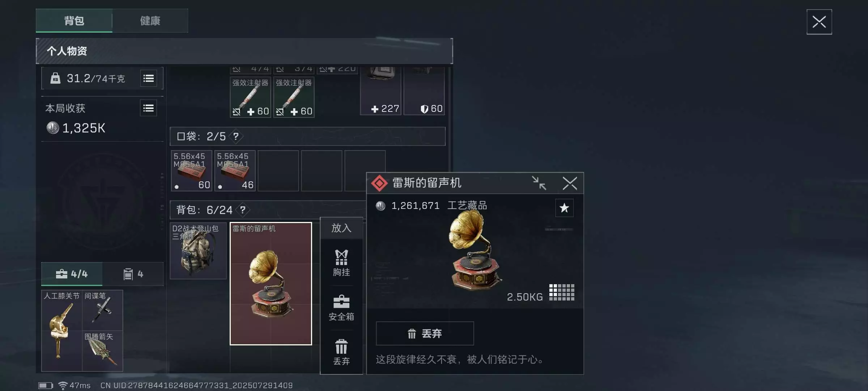
Task: Select 雷斯的留声机 item in backpack
Action: point(271,283)
